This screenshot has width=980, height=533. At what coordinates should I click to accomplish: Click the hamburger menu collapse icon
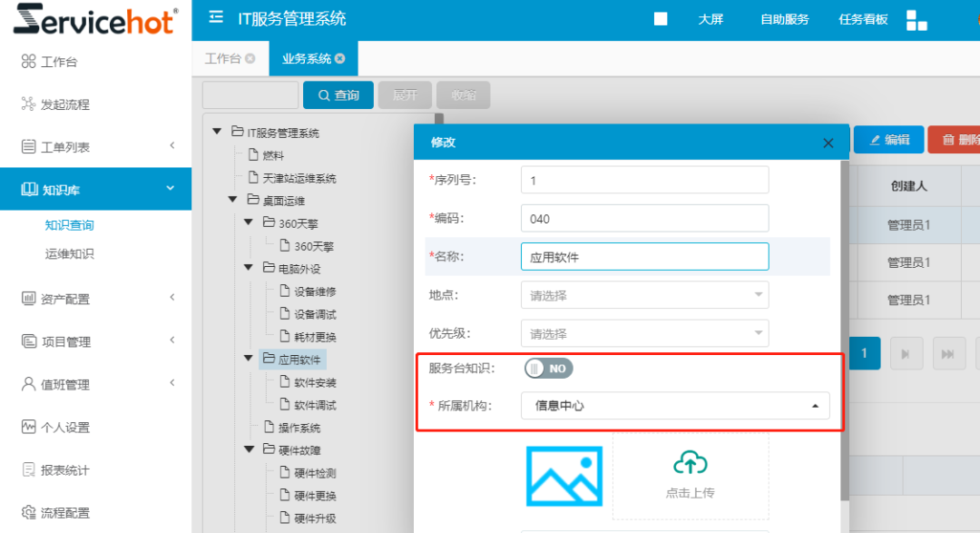[x=216, y=18]
